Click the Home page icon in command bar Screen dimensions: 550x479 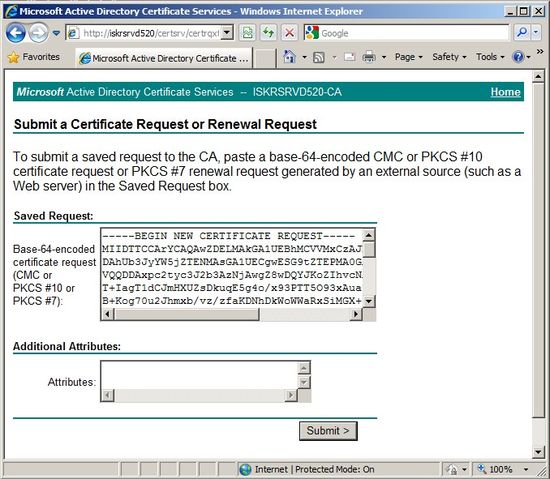click(289, 57)
